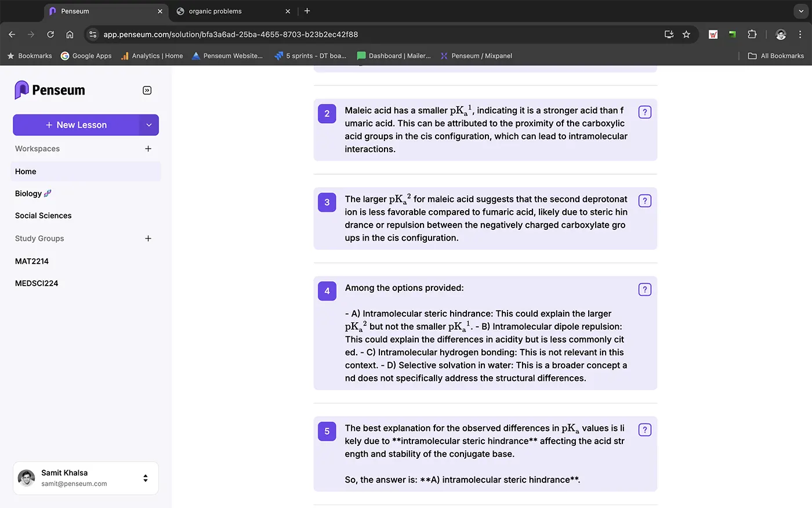Go forward in browser history

click(x=31, y=34)
